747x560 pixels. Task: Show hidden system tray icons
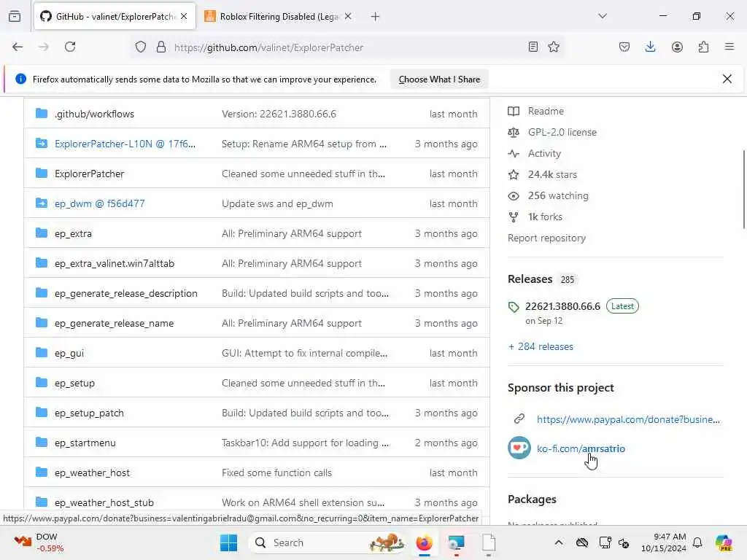[558, 542]
